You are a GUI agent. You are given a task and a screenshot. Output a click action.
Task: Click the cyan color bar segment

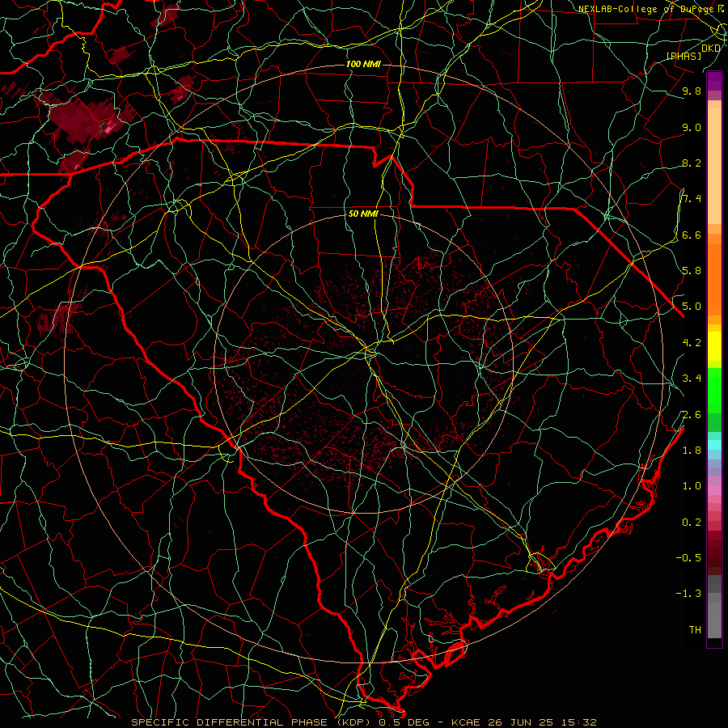click(x=714, y=445)
